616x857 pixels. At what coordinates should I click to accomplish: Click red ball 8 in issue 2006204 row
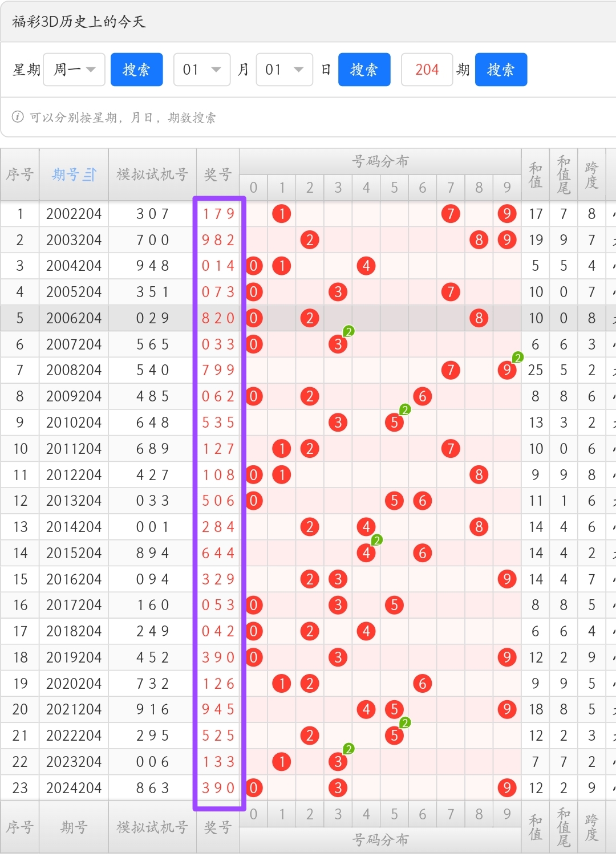pyautogui.click(x=479, y=318)
